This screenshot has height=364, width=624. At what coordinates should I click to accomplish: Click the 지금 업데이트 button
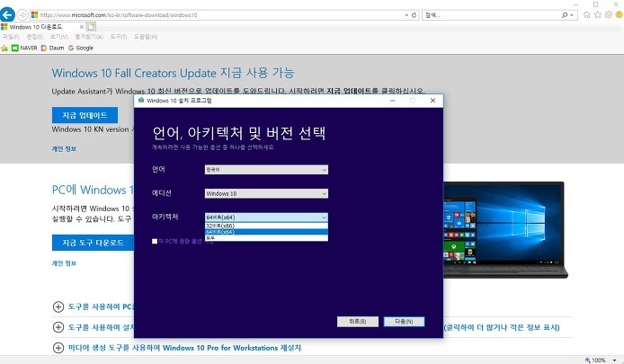pos(85,115)
